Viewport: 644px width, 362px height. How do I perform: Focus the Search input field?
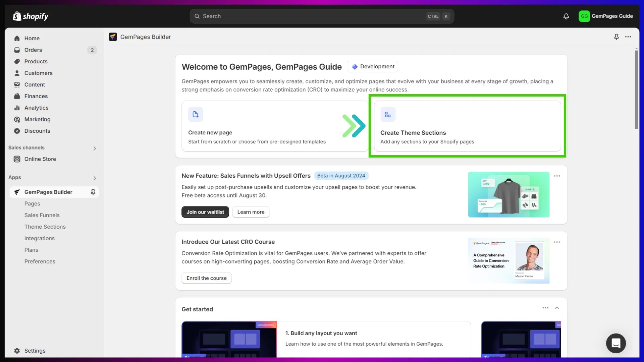(322, 16)
